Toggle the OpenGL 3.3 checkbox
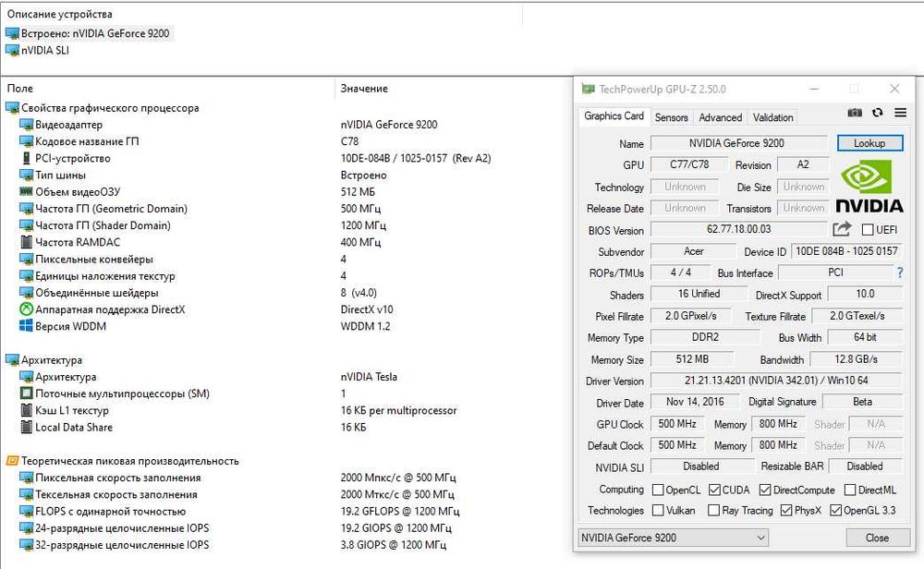 (x=835, y=510)
